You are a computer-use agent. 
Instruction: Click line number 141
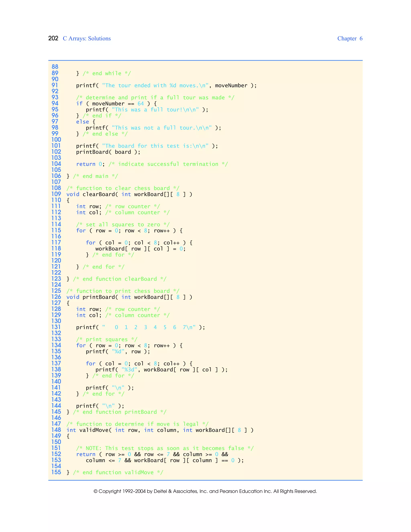pyautogui.click(x=56, y=387)
